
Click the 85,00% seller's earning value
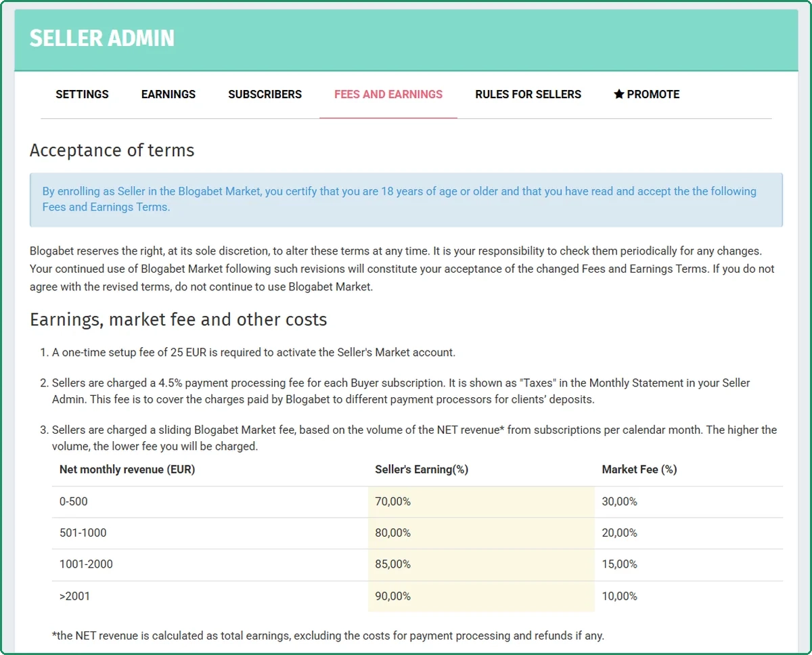[393, 564]
